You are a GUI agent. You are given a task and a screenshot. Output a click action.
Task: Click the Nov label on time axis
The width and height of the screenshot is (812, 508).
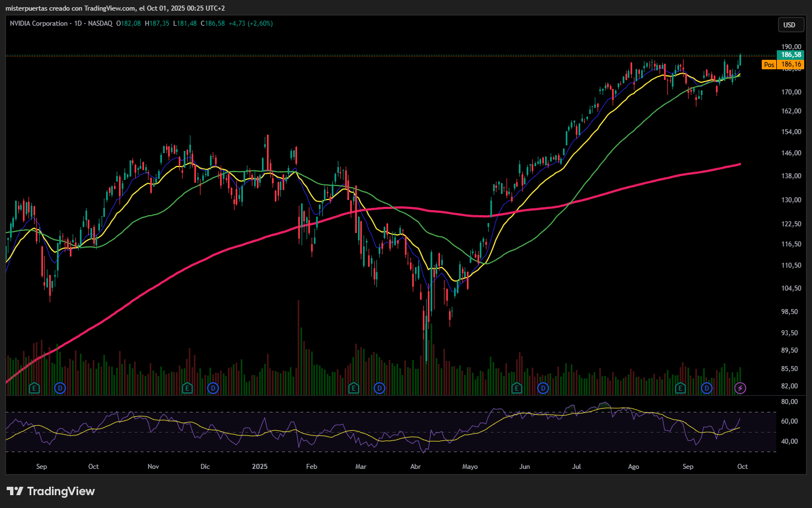(153, 467)
